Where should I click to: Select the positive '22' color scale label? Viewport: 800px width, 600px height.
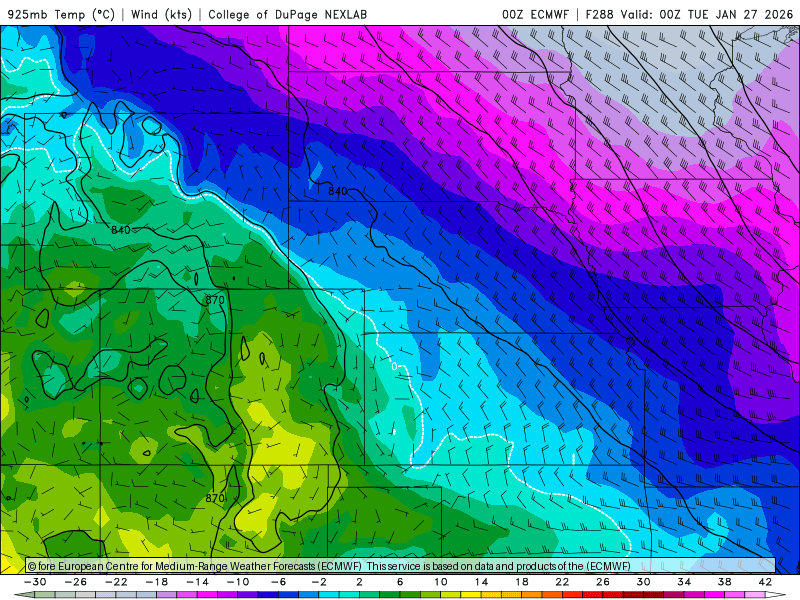click(x=563, y=582)
